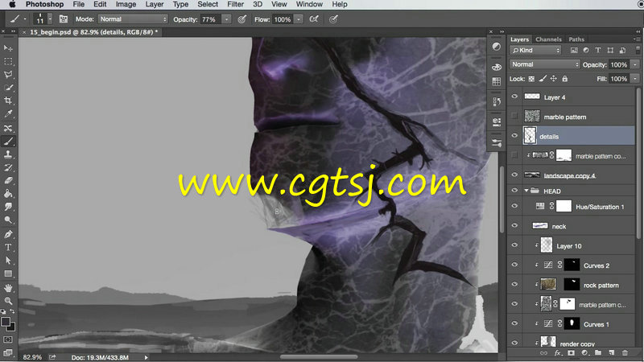This screenshot has width=644, height=362.
Task: Select the Paint Bucket tool
Action: pyautogui.click(x=8, y=194)
